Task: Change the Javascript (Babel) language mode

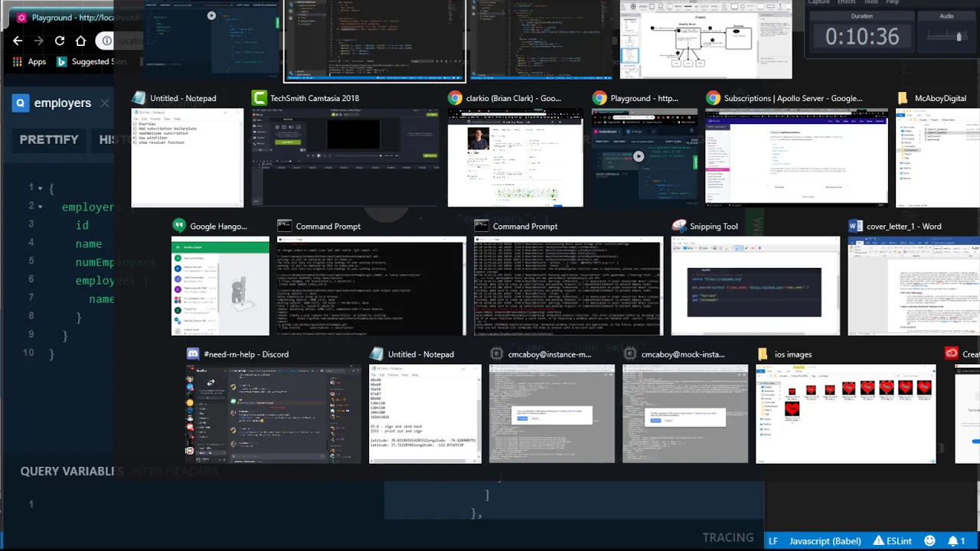Action: pyautogui.click(x=825, y=541)
